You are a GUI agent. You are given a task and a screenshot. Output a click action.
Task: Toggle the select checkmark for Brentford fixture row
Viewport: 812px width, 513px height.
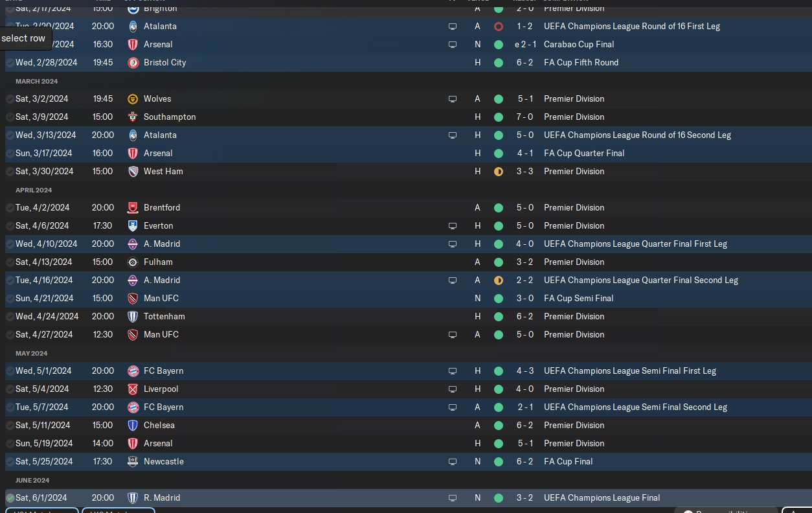coord(10,208)
